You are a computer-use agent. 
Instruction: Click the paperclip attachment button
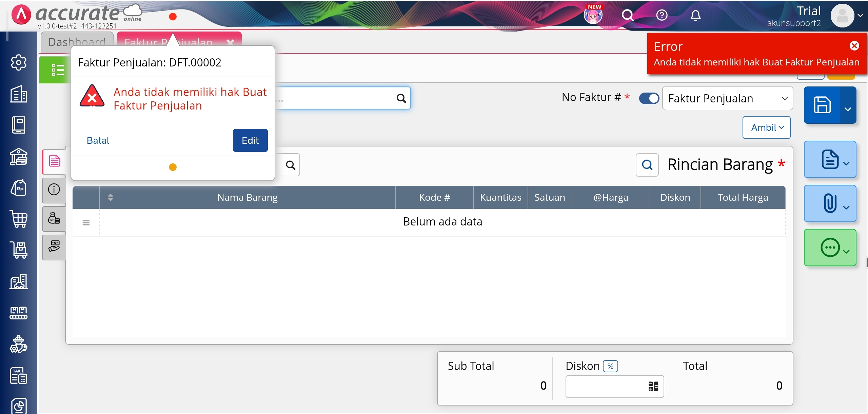point(830,203)
